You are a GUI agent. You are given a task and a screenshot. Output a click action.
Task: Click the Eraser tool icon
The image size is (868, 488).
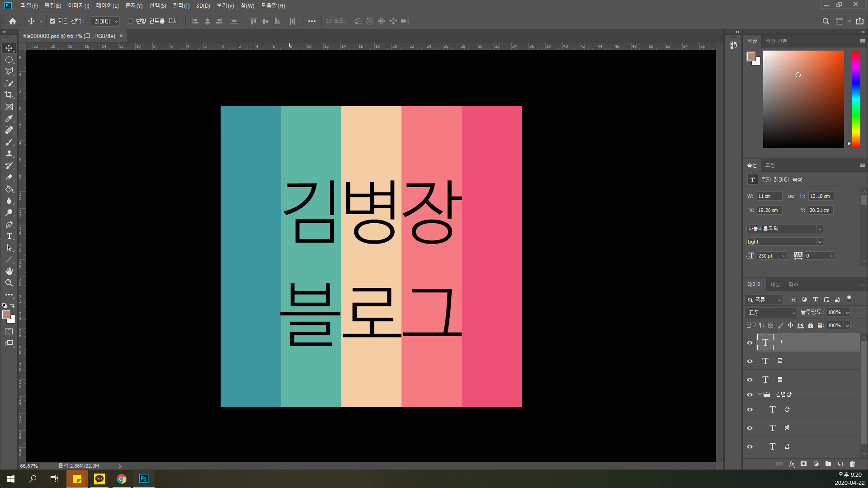(9, 178)
